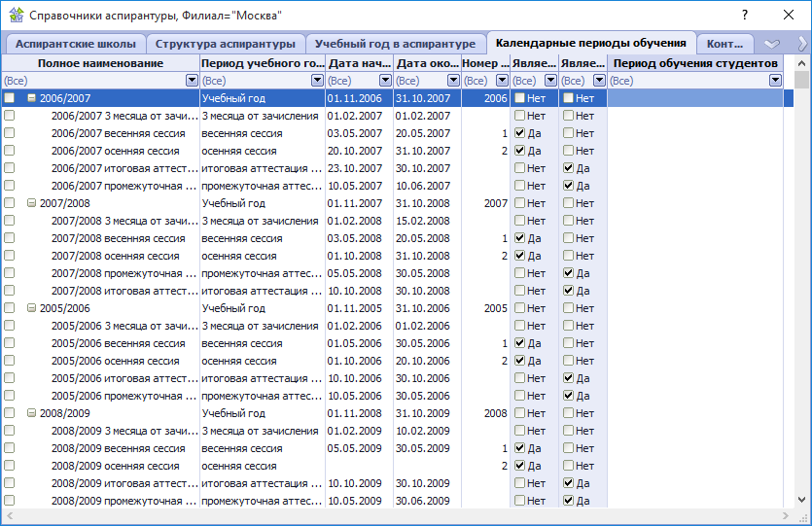Image resolution: width=812 pixels, height=526 pixels.
Task: Select row checkbox for 2008/2009 осенняя сессия
Action: pos(10,466)
